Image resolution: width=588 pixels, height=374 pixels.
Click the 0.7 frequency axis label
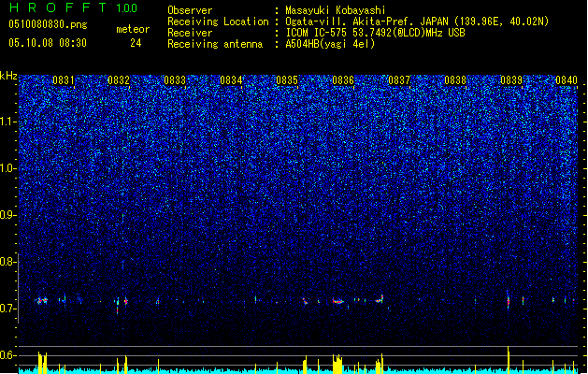(x=8, y=309)
